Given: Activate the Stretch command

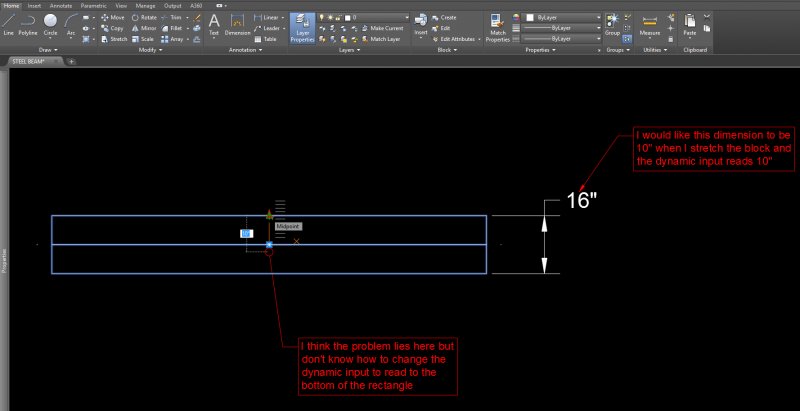Looking at the screenshot, I should (x=114, y=39).
